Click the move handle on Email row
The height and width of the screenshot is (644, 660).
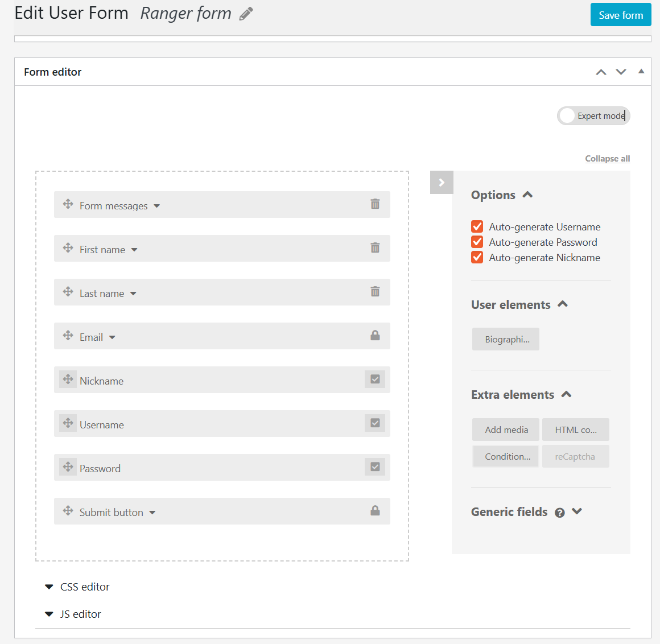click(68, 336)
